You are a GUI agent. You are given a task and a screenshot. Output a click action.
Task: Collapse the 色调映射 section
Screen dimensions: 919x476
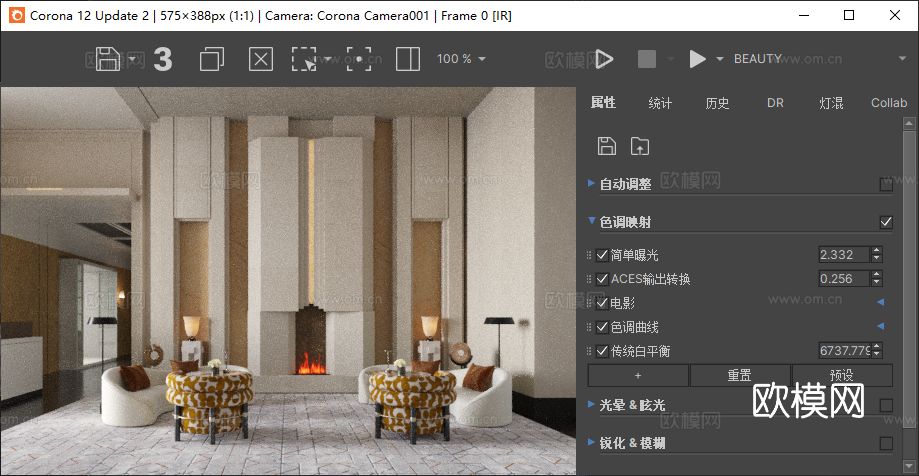[x=592, y=221]
